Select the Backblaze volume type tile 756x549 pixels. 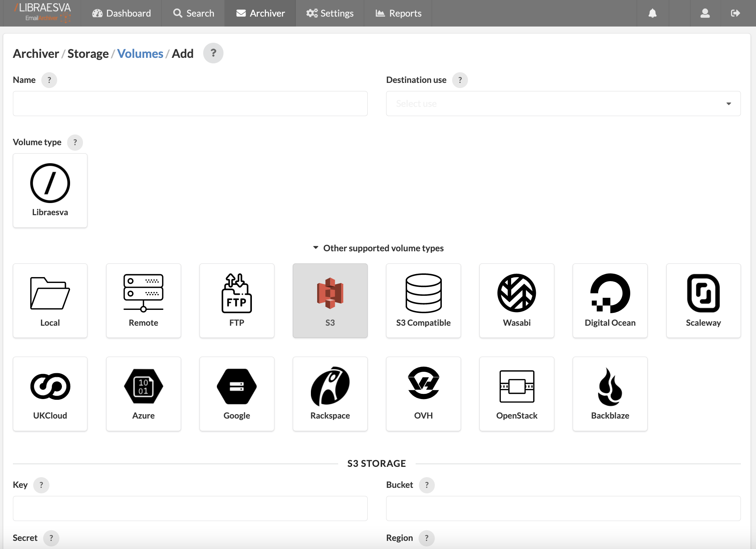(x=610, y=394)
